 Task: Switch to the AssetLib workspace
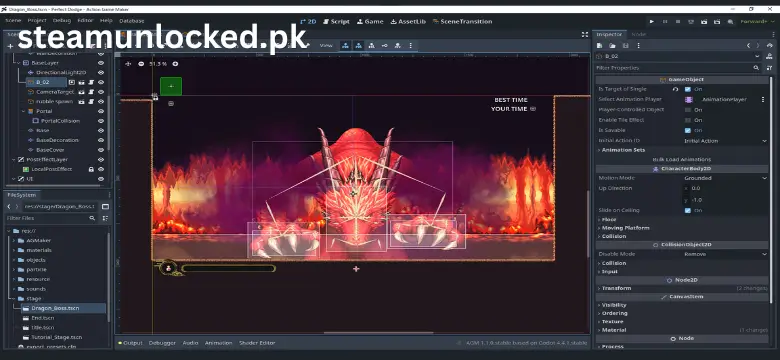408,21
